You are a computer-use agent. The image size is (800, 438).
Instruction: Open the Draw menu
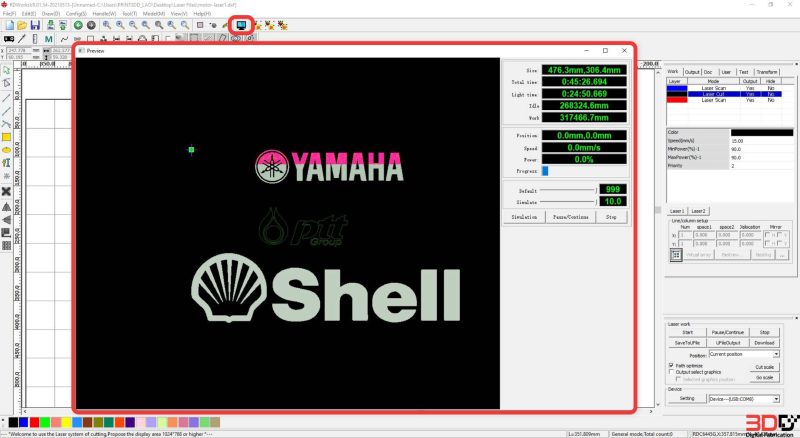[x=51, y=14]
